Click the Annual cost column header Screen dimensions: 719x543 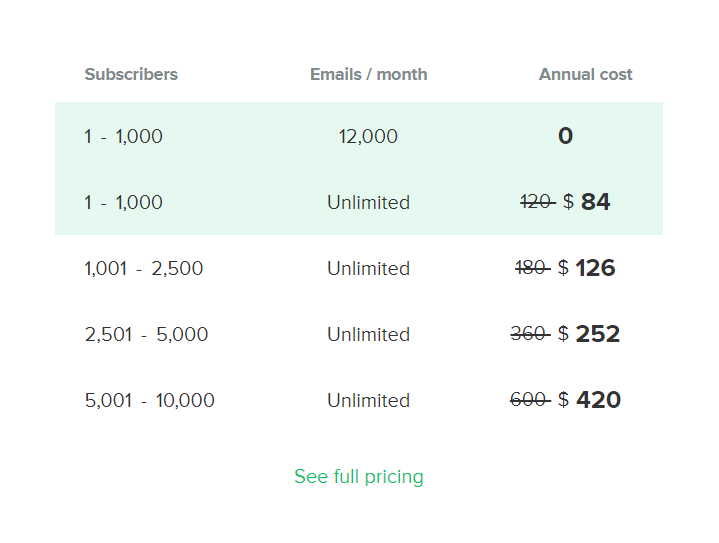click(585, 75)
